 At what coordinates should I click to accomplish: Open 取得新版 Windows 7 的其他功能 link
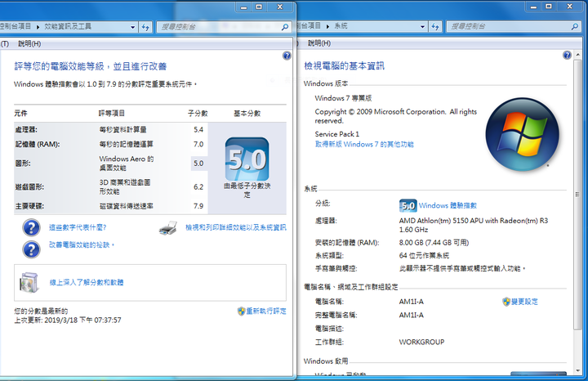pos(364,144)
